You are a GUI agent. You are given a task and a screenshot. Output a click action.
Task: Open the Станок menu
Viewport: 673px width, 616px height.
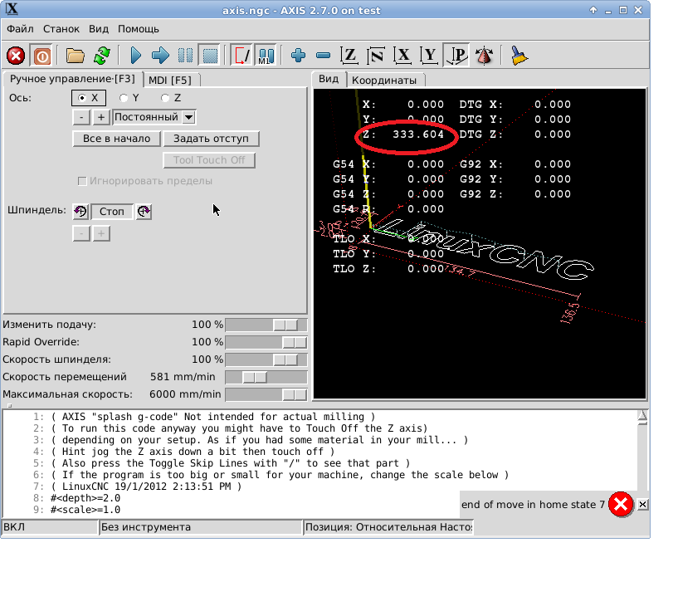pyautogui.click(x=61, y=29)
